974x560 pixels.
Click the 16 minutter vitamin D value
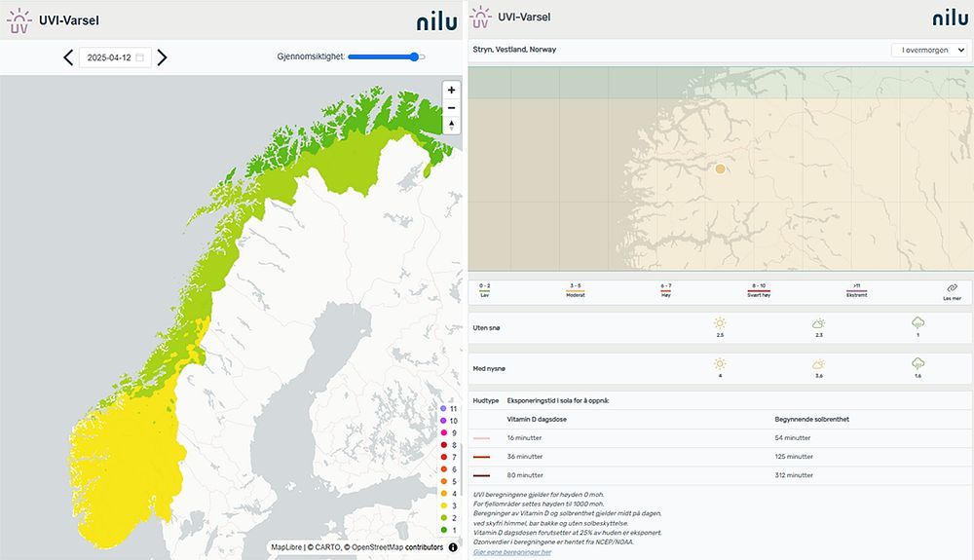pos(524,437)
